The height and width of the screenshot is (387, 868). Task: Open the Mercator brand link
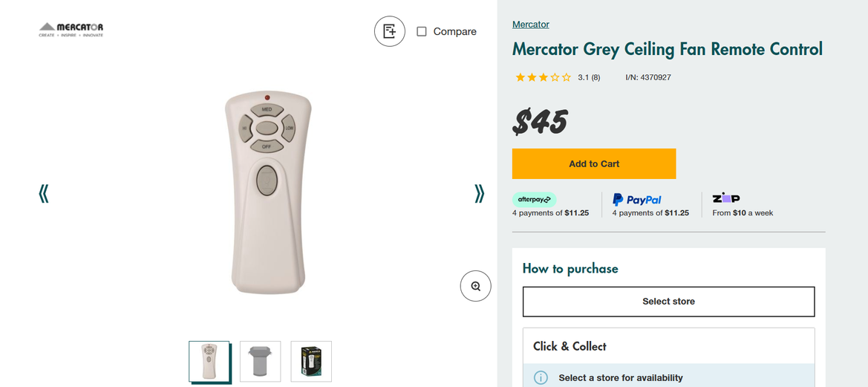pos(530,25)
